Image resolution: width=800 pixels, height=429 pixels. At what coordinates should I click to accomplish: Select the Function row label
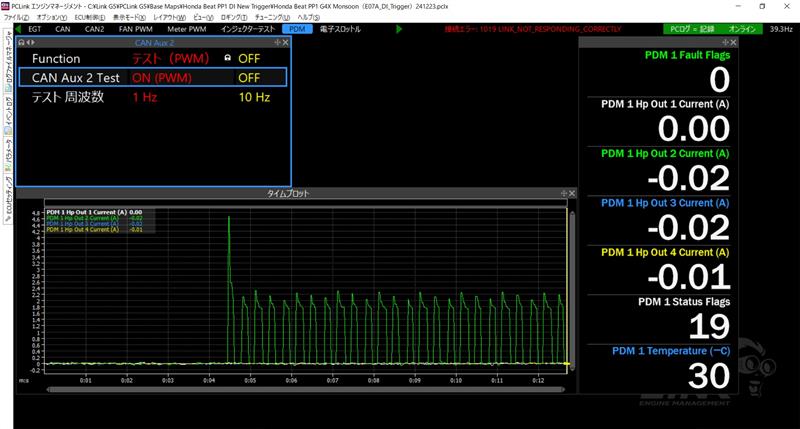coord(56,59)
